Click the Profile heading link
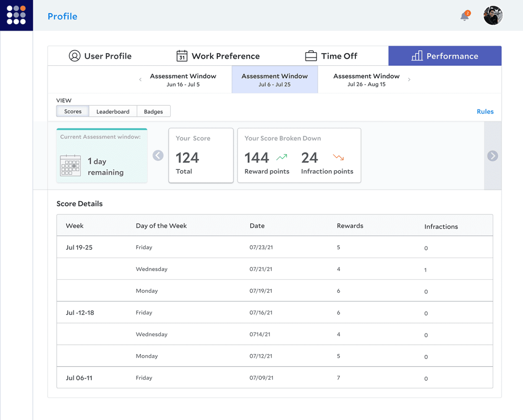The image size is (523, 420). click(x=62, y=16)
